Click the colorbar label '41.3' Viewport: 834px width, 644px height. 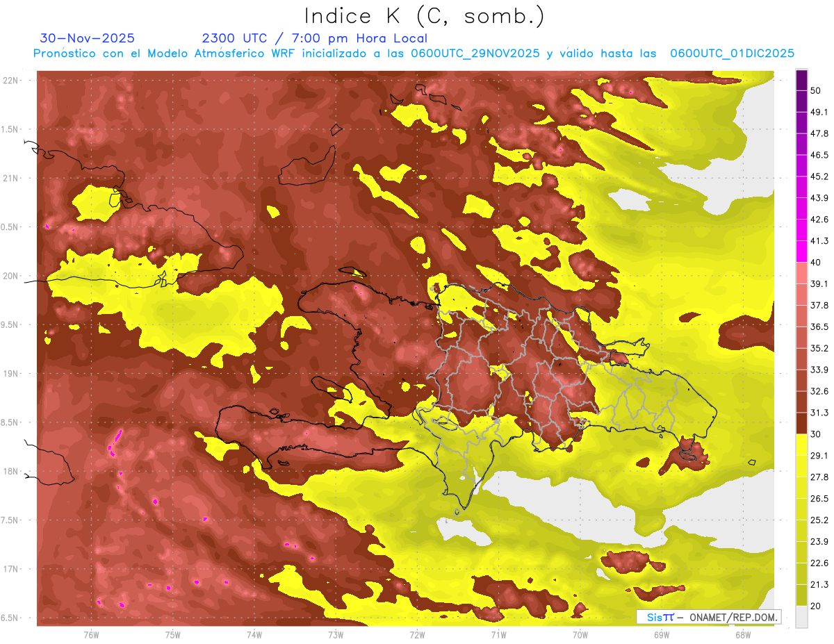pos(819,241)
